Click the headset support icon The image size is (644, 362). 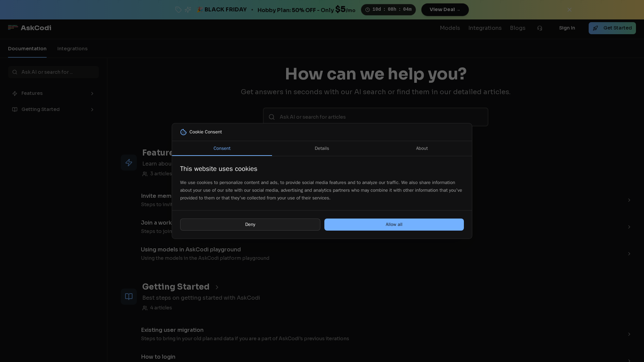pyautogui.click(x=539, y=28)
